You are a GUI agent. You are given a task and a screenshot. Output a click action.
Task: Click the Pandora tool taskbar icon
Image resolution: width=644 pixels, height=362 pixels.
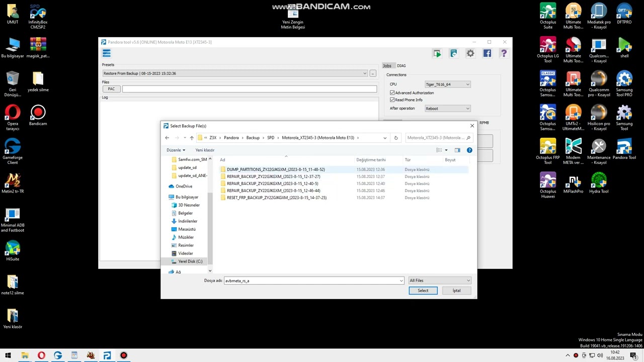(x=107, y=355)
